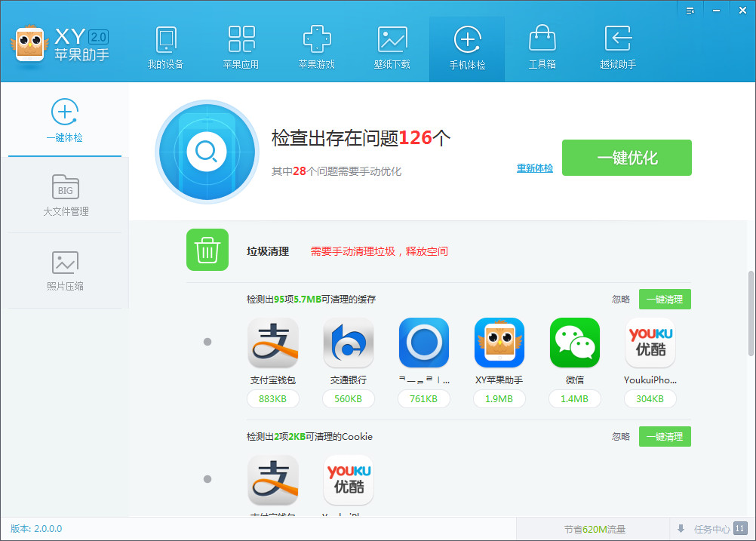Open 壁纸下载 wallpaper download
Viewport: 756px width, 541px height.
[x=392, y=48]
